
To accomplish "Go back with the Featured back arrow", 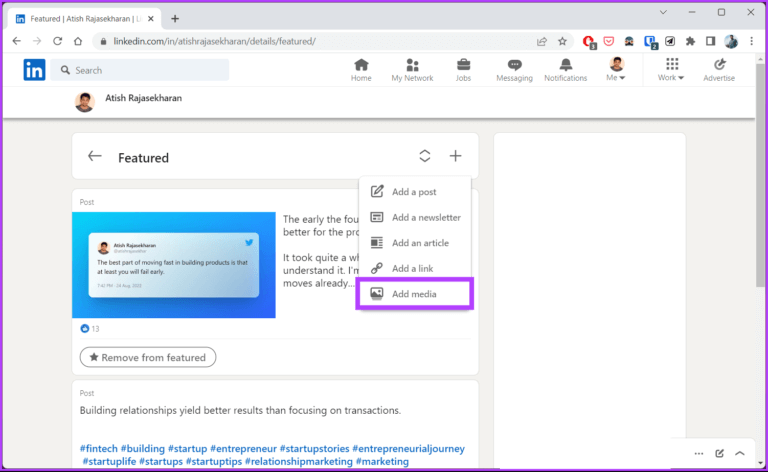I will click(x=95, y=156).
